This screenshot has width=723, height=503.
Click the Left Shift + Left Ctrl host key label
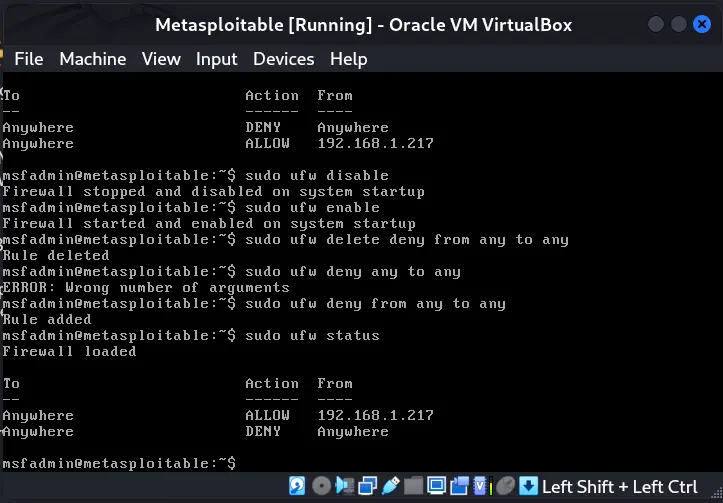[x=620, y=487]
